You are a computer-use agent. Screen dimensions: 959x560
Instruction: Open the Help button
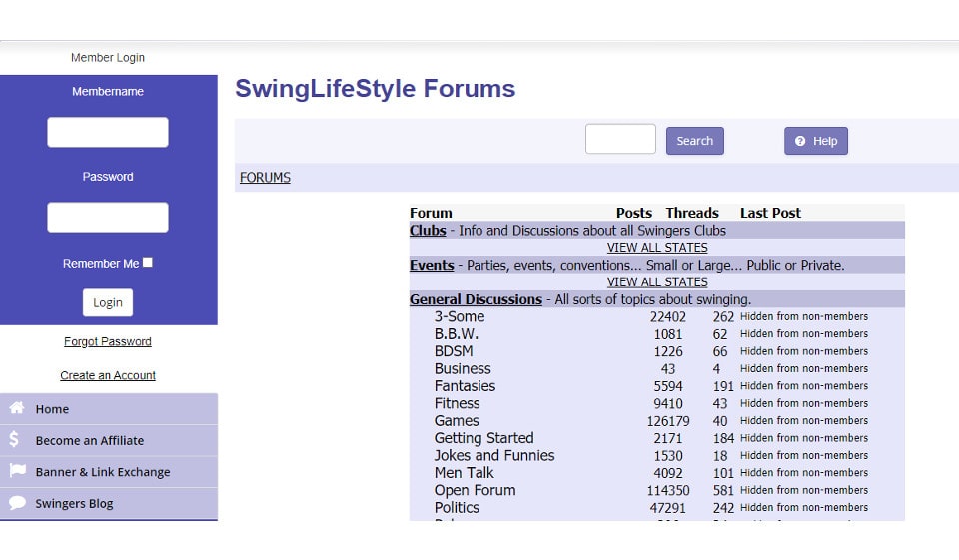tap(815, 141)
